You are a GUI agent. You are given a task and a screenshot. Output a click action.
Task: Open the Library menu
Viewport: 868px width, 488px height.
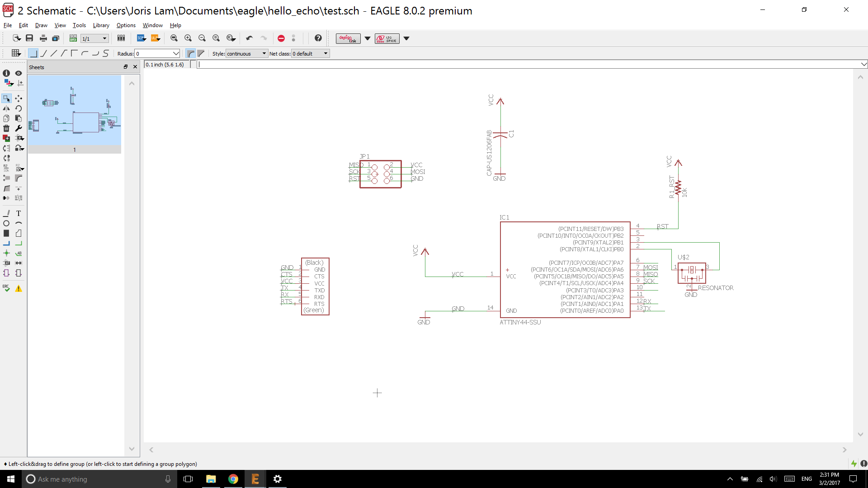coord(101,25)
